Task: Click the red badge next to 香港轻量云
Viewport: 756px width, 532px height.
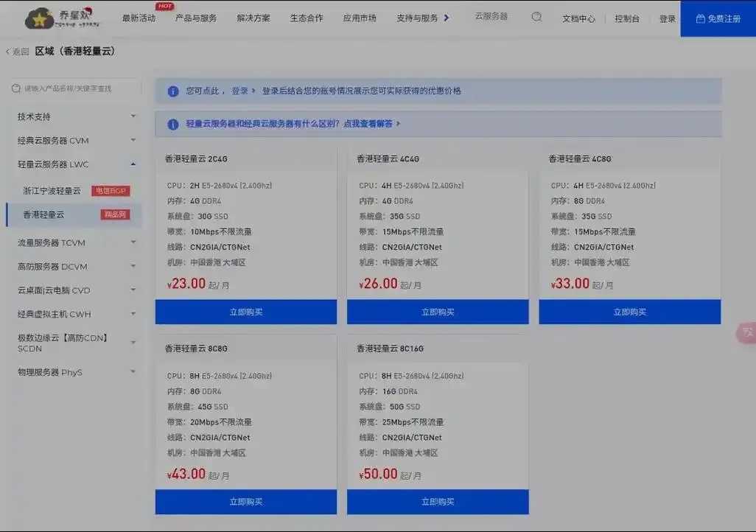Action: (x=115, y=214)
